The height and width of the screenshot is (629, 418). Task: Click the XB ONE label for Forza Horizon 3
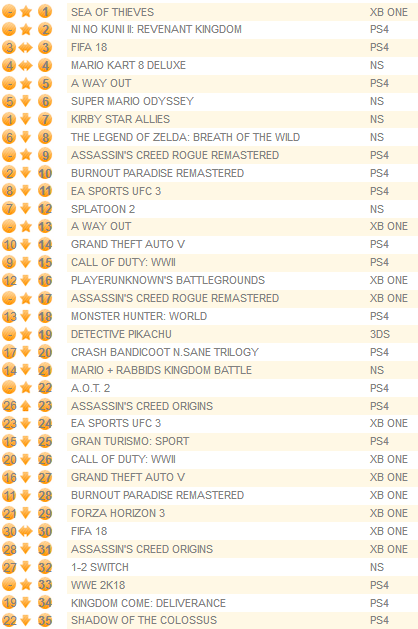click(x=389, y=513)
